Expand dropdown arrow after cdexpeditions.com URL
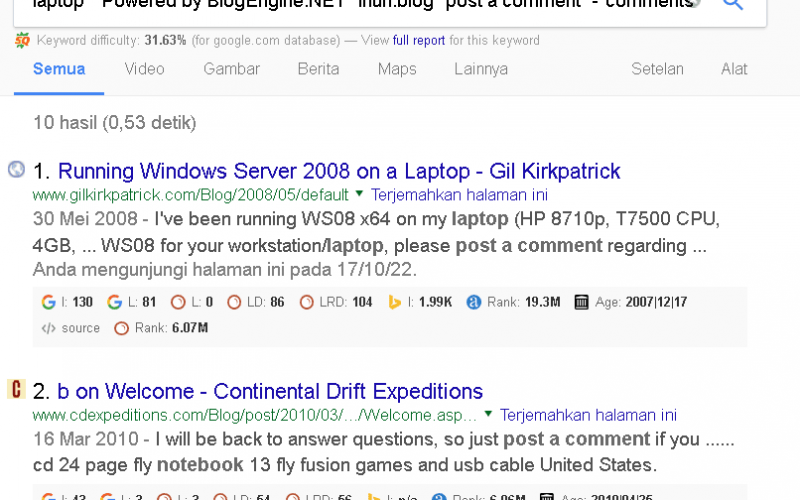The height and width of the screenshot is (500, 800). point(488,413)
